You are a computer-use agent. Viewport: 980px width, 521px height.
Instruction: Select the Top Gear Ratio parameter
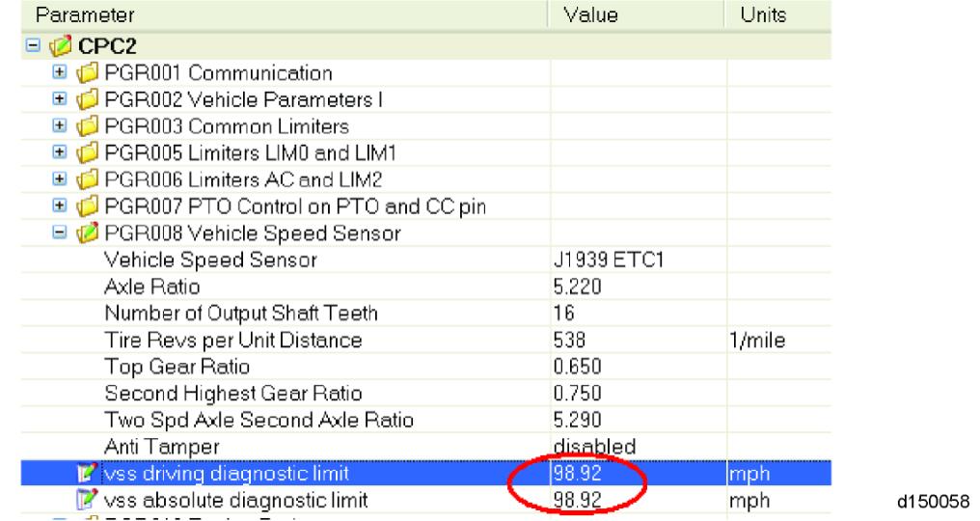pyautogui.click(x=177, y=367)
